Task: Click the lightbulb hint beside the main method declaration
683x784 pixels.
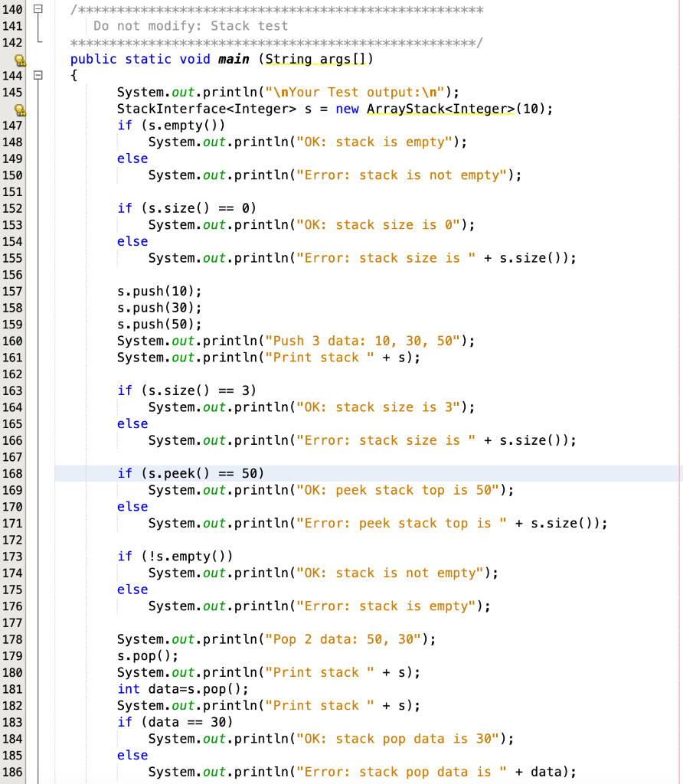Action: point(19,59)
